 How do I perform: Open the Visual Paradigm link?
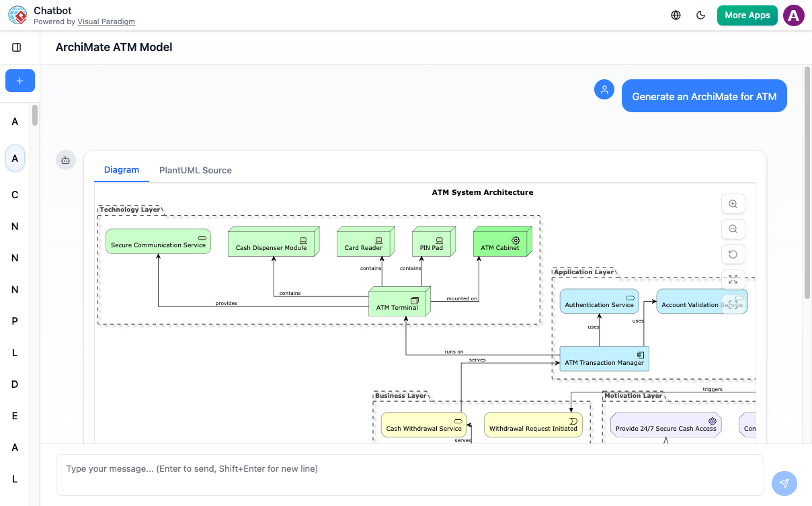coord(106,21)
